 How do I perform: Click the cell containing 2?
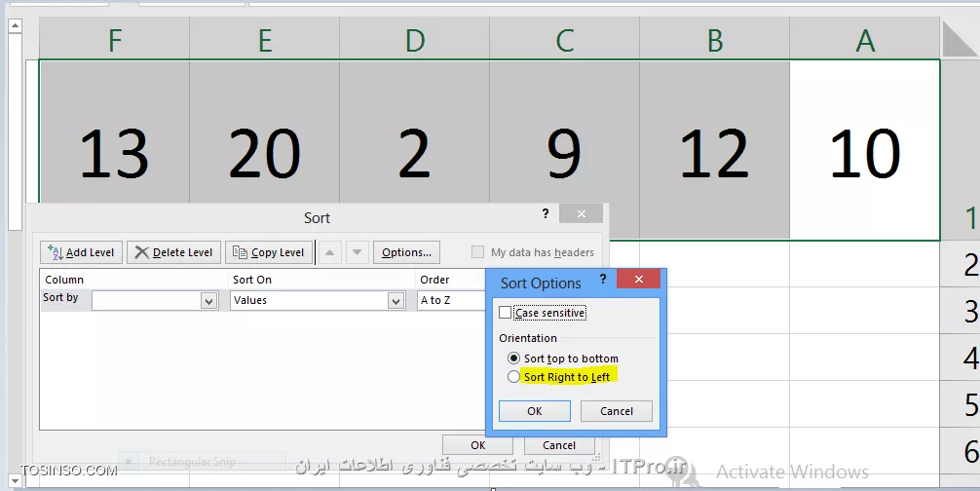click(x=415, y=132)
